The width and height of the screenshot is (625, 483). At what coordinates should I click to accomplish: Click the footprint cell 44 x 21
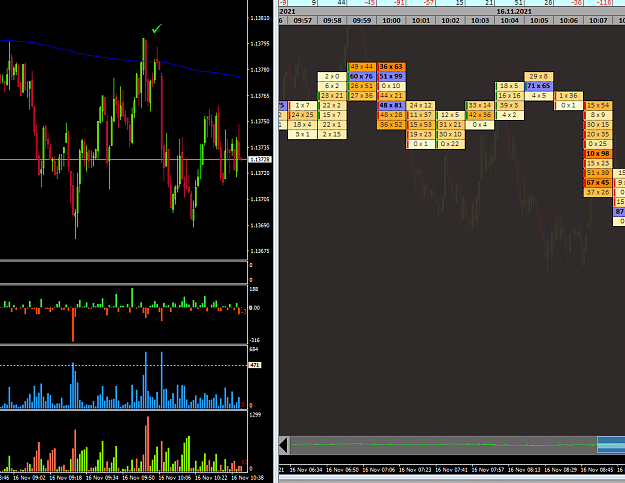pos(391,96)
